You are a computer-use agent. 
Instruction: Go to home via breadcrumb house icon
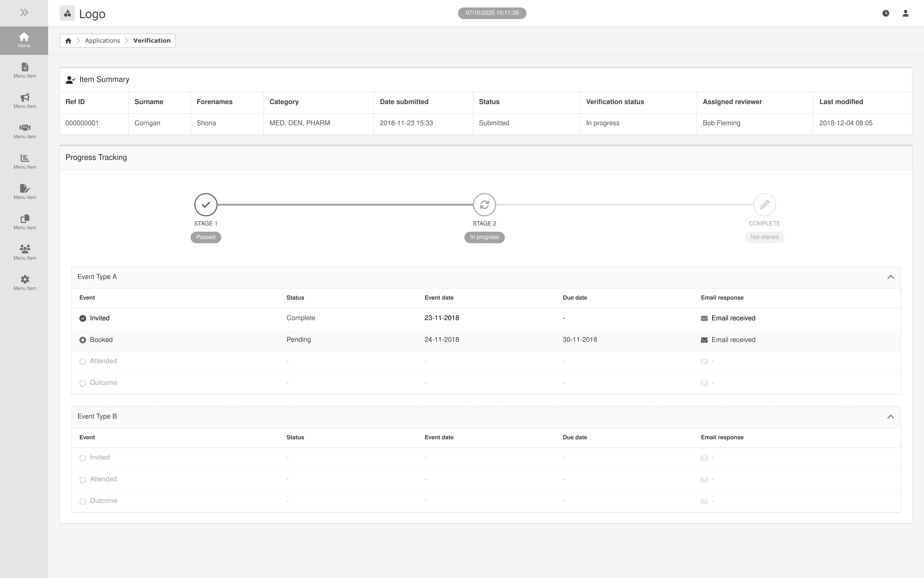pyautogui.click(x=68, y=40)
